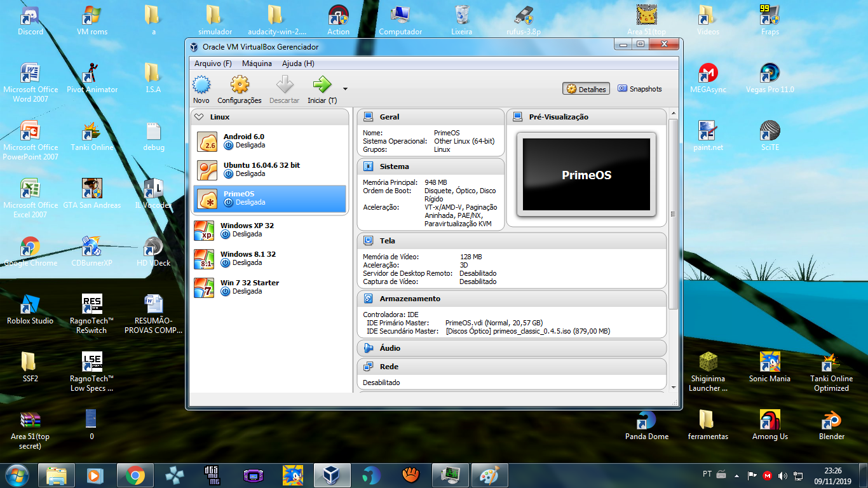
Task: Open the Iniciar dropdown arrow
Action: tap(345, 89)
